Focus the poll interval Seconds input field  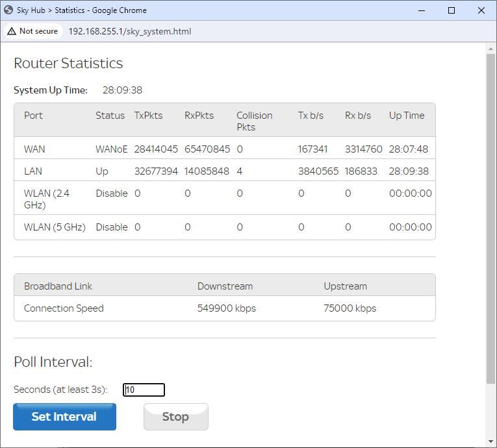point(144,390)
